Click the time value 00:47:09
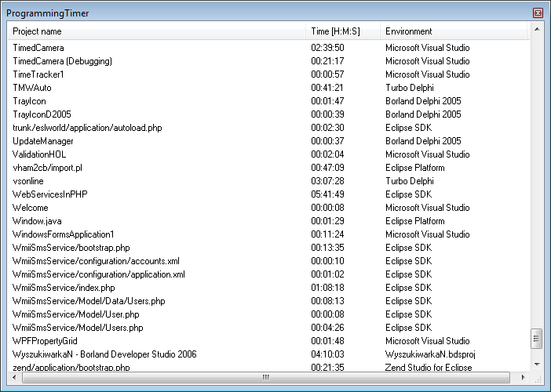 coord(327,168)
